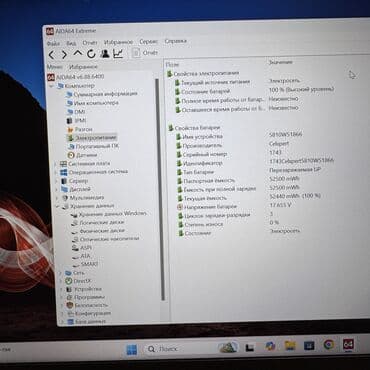Select the Электропитание tree entry

point(92,138)
